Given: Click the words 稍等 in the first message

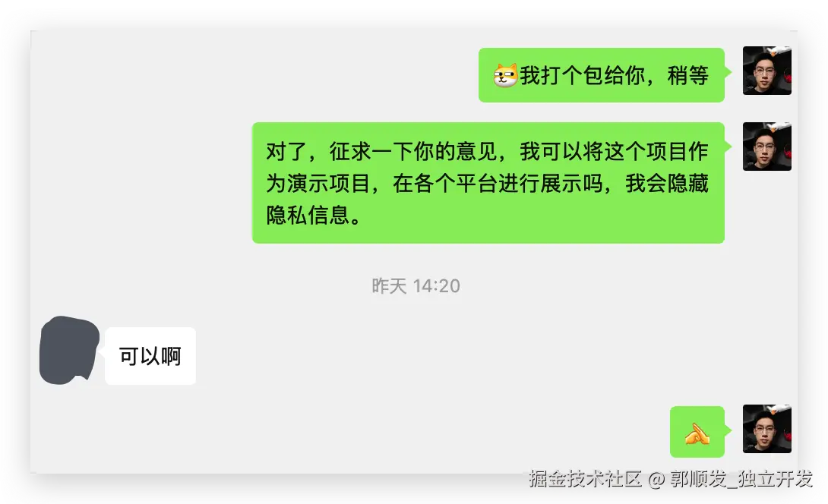Looking at the screenshot, I should click(x=688, y=75).
